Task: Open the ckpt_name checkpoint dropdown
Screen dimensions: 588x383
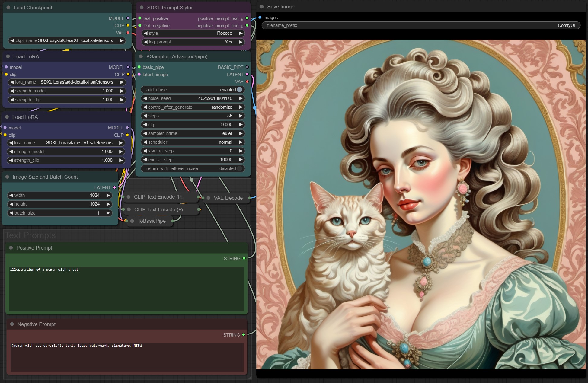Action: coord(67,40)
